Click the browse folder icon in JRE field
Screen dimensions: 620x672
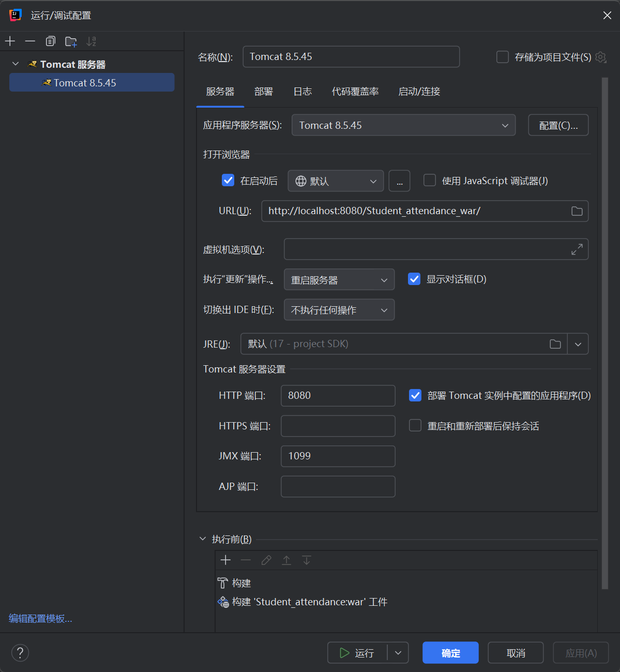click(555, 344)
